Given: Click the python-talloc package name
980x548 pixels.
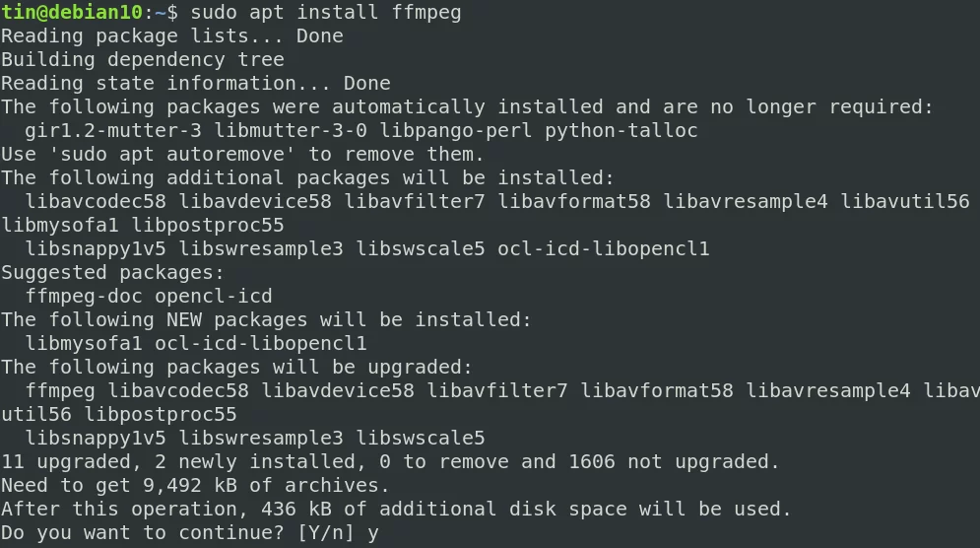Looking at the screenshot, I should 621,131.
